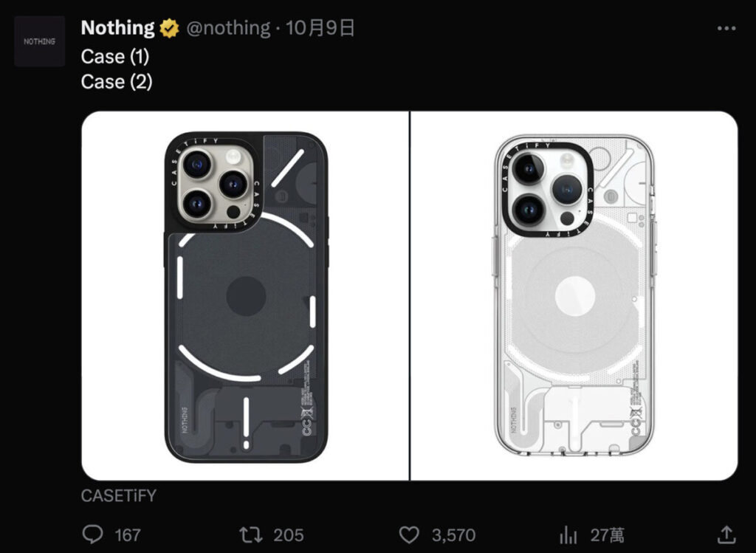Click the retweet arrows icon
This screenshot has height=553, width=756.
click(250, 534)
